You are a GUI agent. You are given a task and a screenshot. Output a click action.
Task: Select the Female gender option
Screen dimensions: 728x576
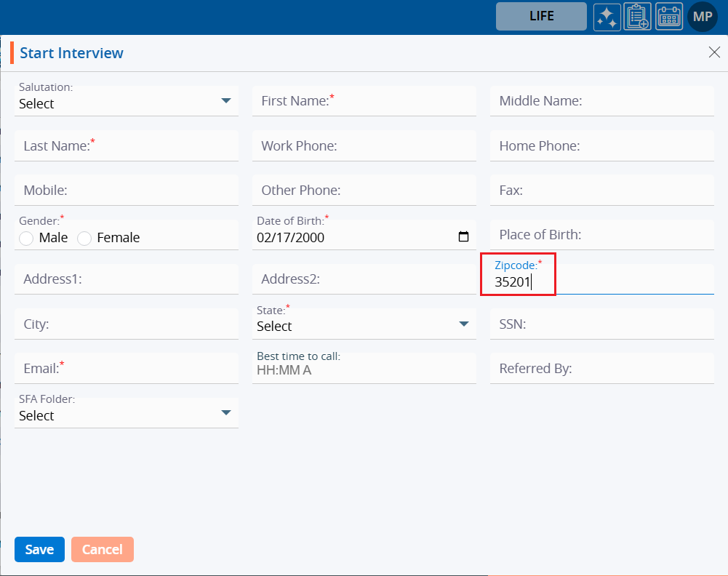pos(84,239)
